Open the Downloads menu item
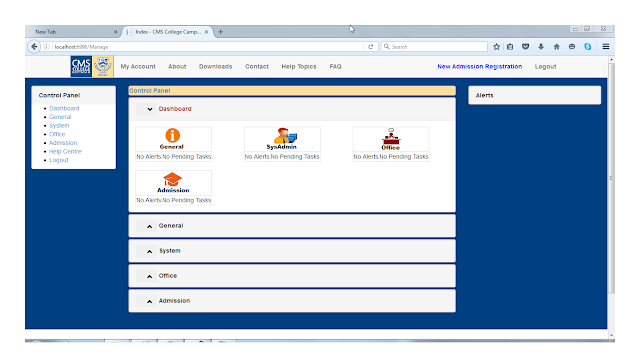 point(216,67)
